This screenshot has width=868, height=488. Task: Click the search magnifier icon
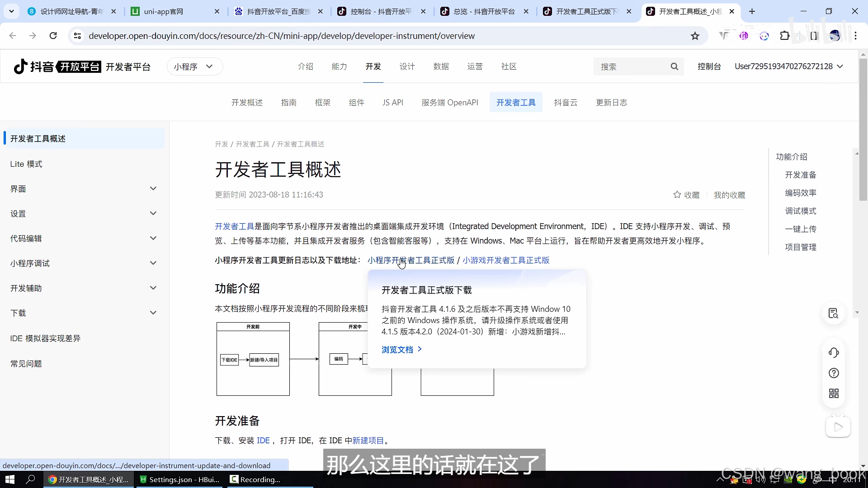(x=674, y=67)
